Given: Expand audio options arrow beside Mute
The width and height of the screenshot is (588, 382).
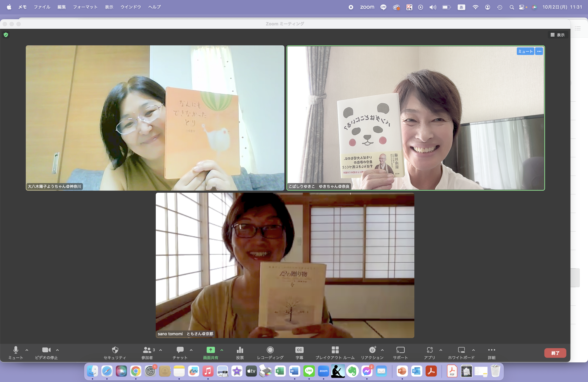Looking at the screenshot, I should 27,350.
